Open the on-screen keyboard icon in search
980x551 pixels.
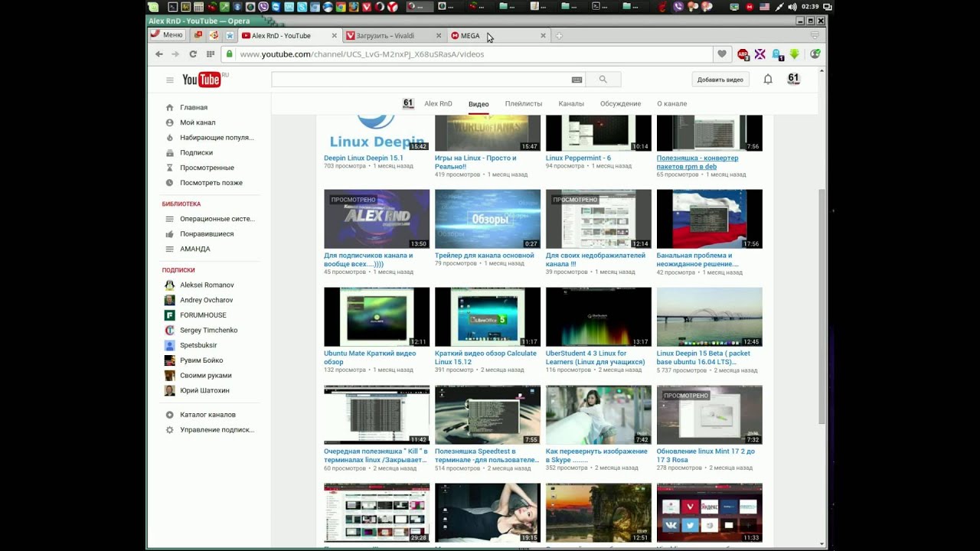pos(577,80)
